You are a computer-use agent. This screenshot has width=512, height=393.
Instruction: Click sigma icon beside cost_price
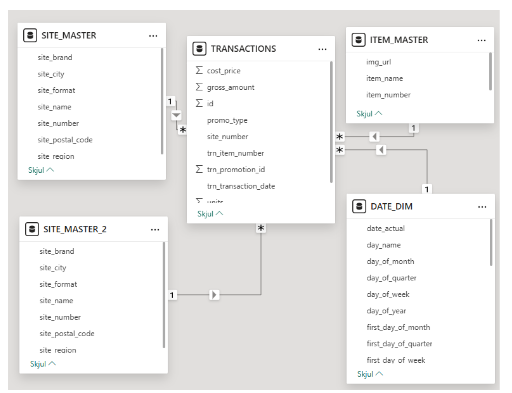click(199, 70)
